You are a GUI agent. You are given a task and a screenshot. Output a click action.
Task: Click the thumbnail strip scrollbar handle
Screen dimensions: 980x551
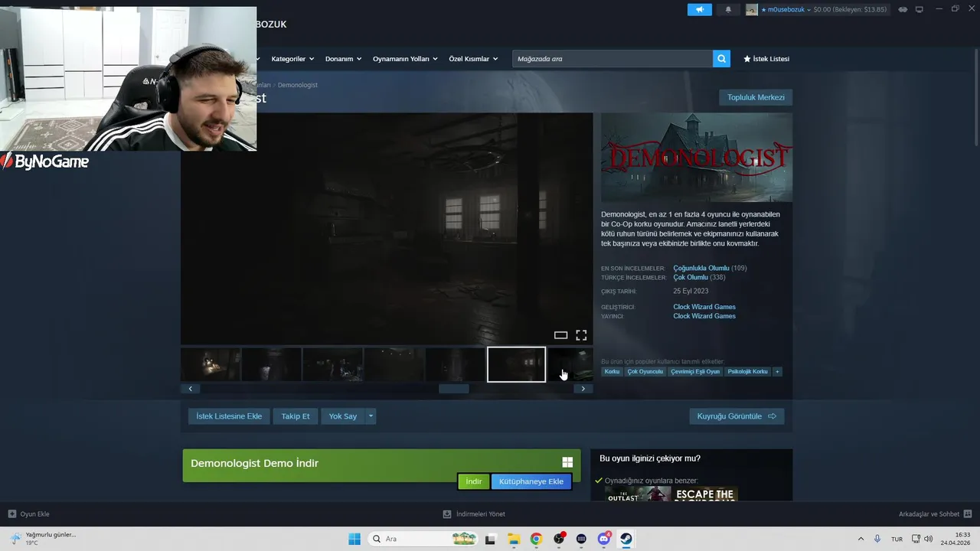453,389
